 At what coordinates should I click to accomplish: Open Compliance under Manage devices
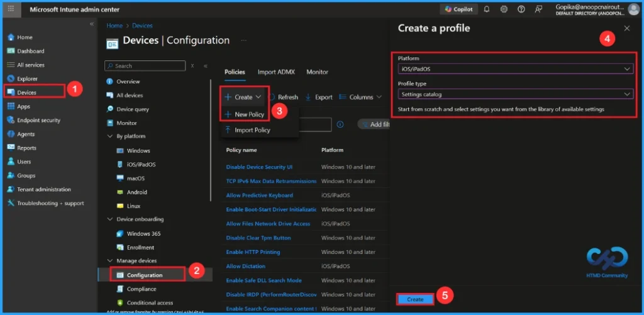142,289
